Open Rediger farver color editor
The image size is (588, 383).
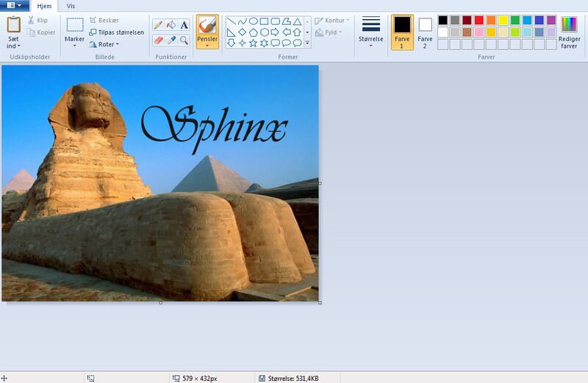[x=569, y=32]
